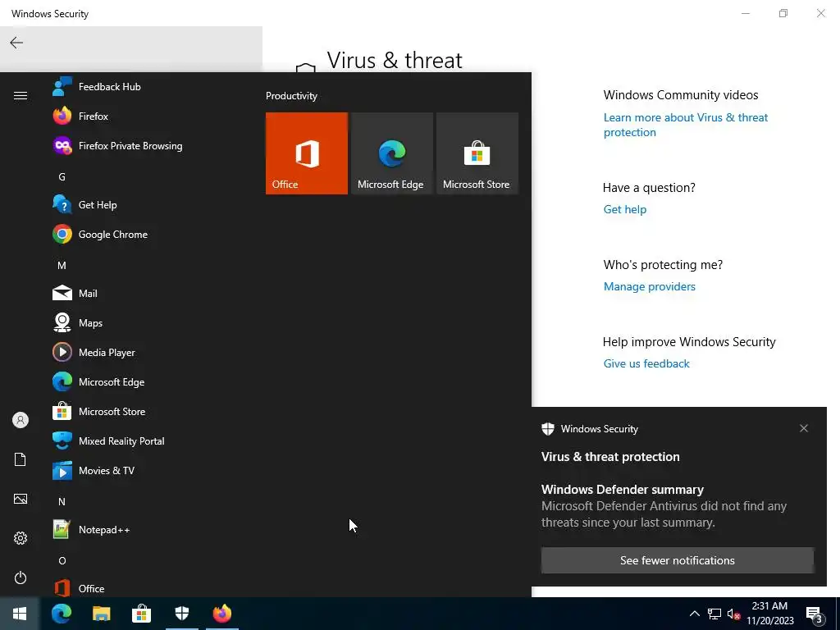
Task: Click the Productivity group title
Action: tap(291, 96)
